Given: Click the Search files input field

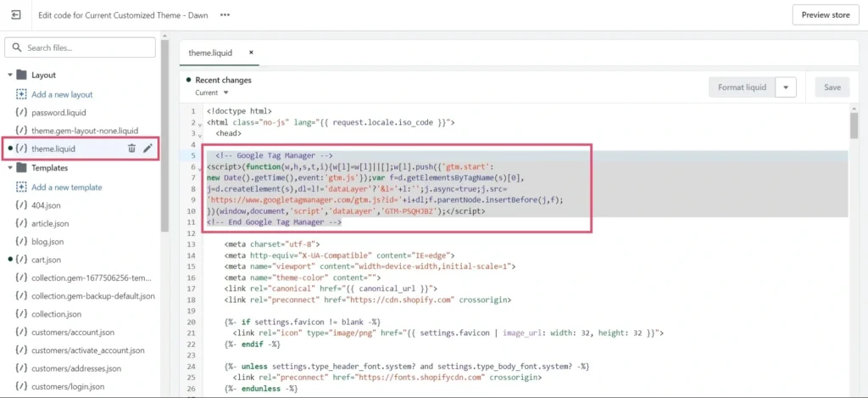Looking at the screenshot, I should pos(81,48).
